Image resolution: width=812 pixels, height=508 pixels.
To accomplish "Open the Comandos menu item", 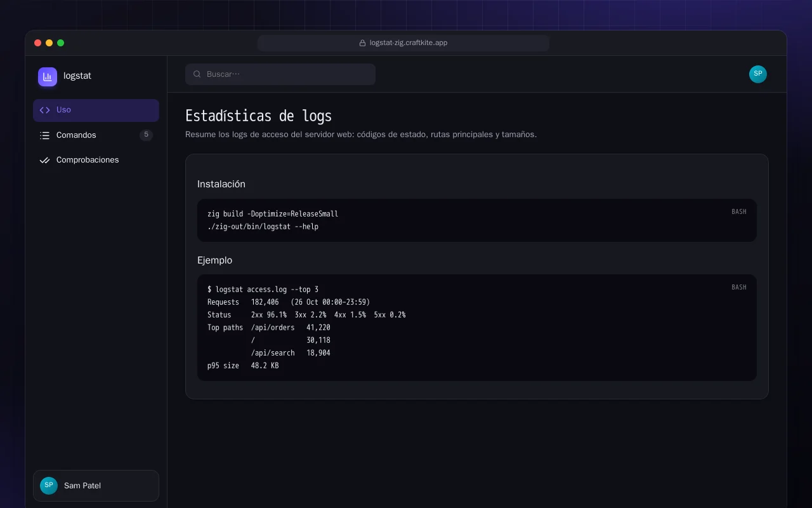I will 96,135.
